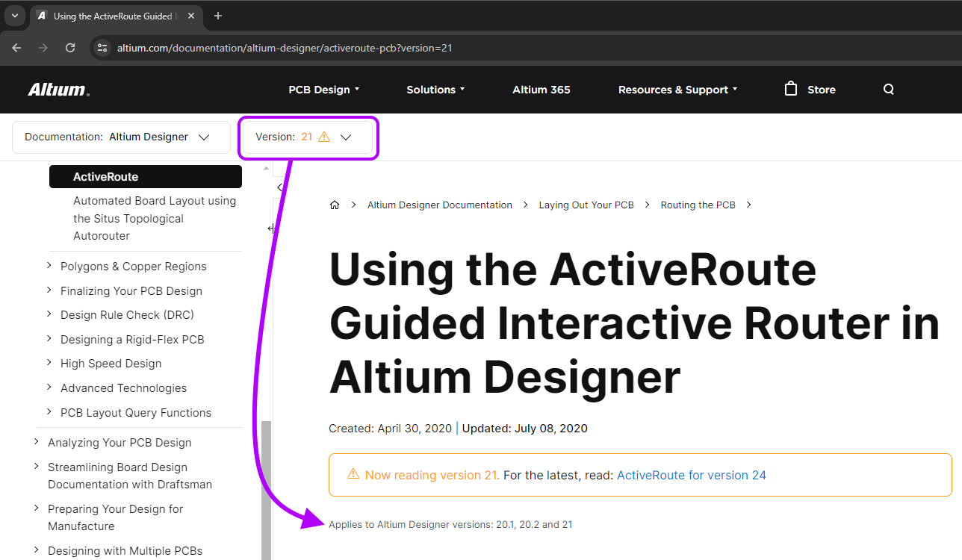
Task: Click the Applies to Altium Designer versions text
Action: point(450,524)
